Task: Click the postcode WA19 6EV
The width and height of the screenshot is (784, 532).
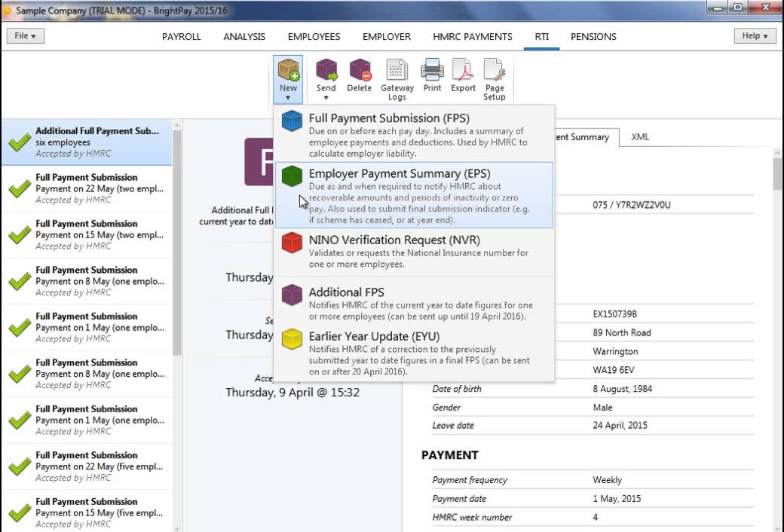Action: [614, 370]
